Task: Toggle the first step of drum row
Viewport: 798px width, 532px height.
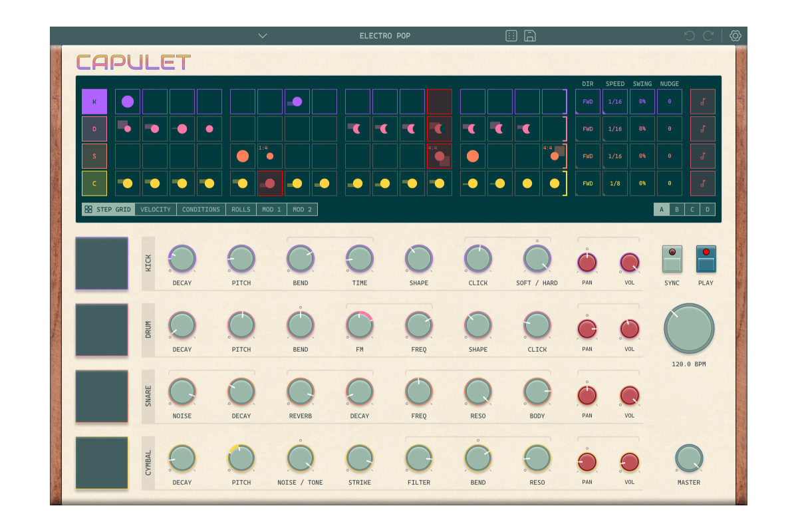Action: click(x=128, y=129)
